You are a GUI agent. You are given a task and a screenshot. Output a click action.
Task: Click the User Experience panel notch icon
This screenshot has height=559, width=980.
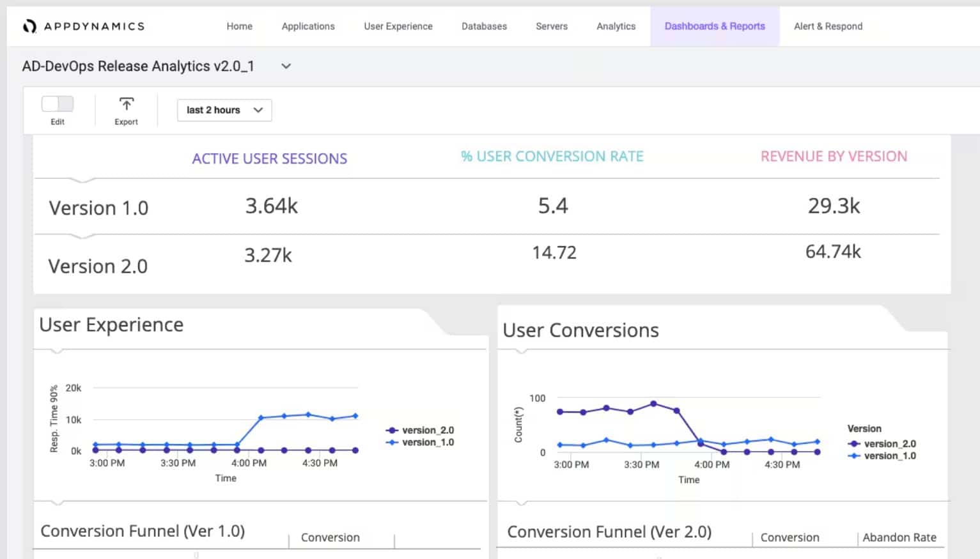tap(56, 350)
